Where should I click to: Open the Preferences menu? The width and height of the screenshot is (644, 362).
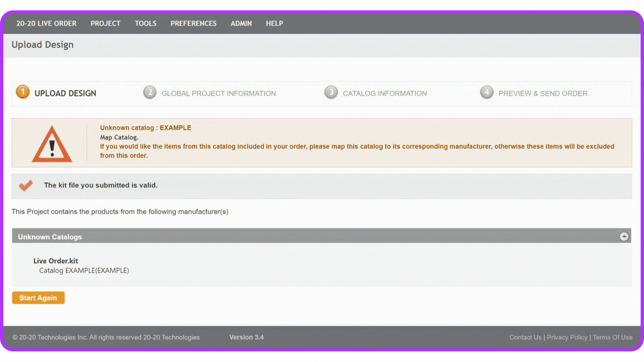tap(194, 23)
